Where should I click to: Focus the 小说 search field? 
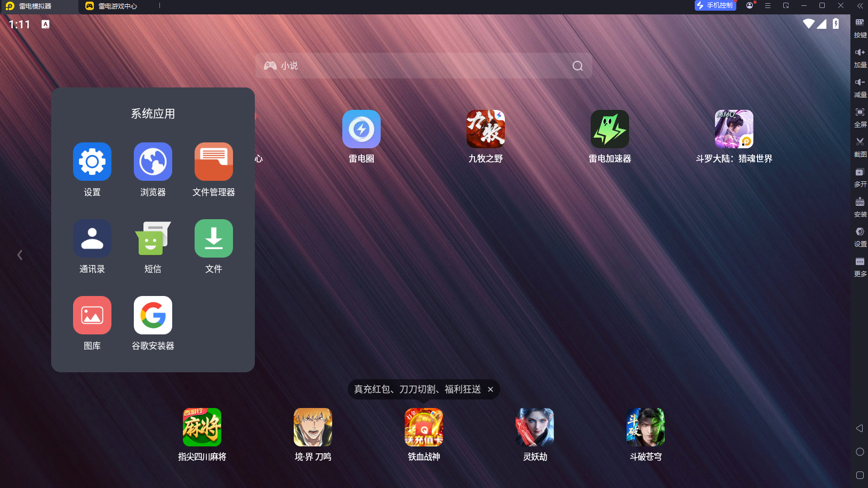[423, 66]
